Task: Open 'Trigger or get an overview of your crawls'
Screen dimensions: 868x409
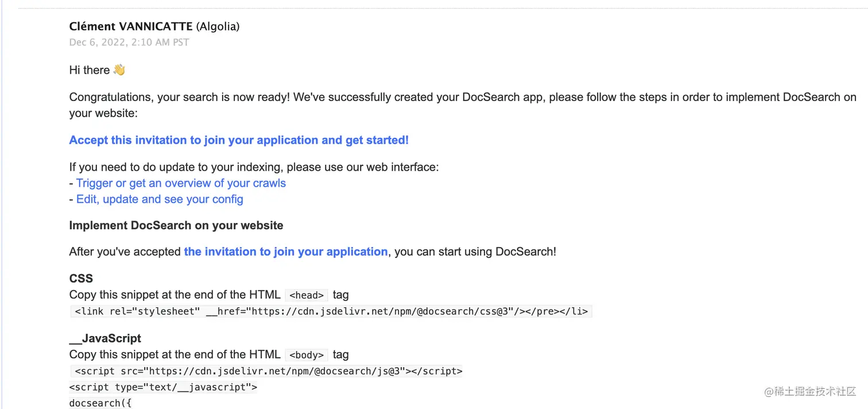Action: pyautogui.click(x=181, y=183)
